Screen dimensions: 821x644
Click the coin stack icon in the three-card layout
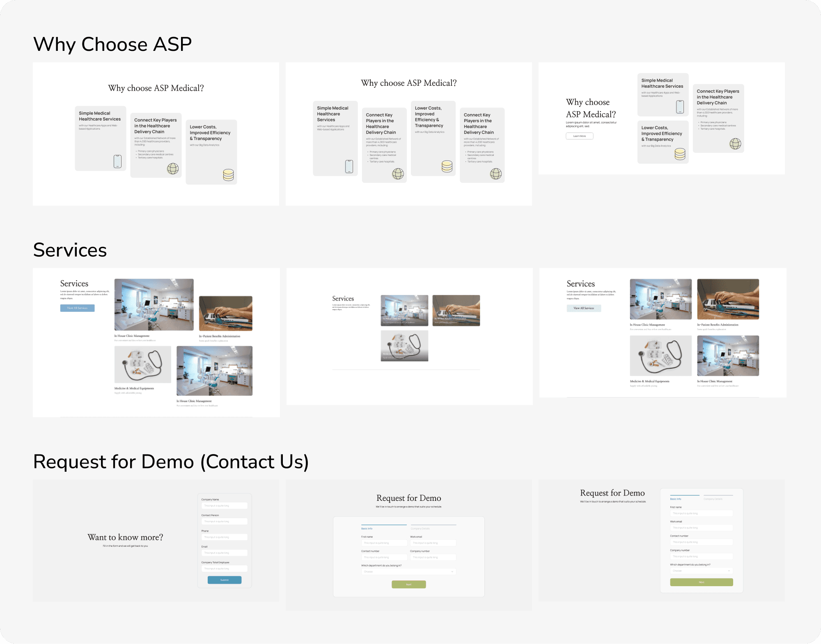228,175
